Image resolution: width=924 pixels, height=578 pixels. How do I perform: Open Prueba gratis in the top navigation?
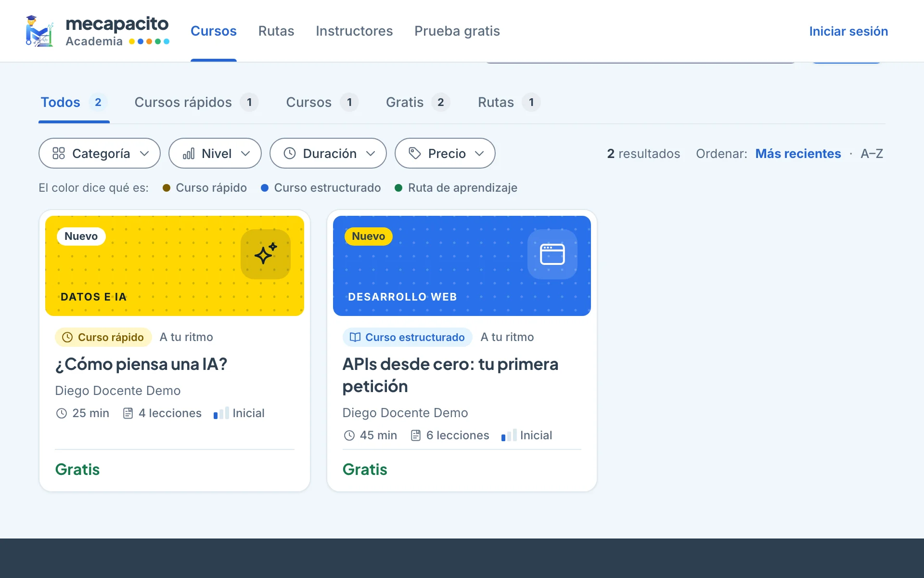point(457,31)
